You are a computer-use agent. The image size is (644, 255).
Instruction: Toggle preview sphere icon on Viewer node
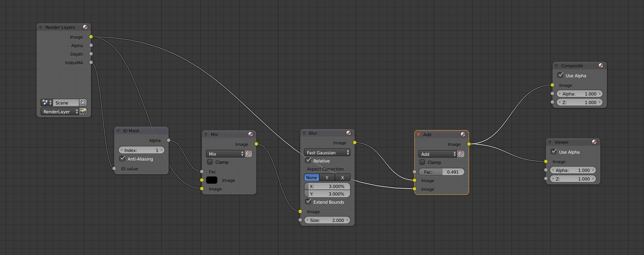pyautogui.click(x=594, y=142)
